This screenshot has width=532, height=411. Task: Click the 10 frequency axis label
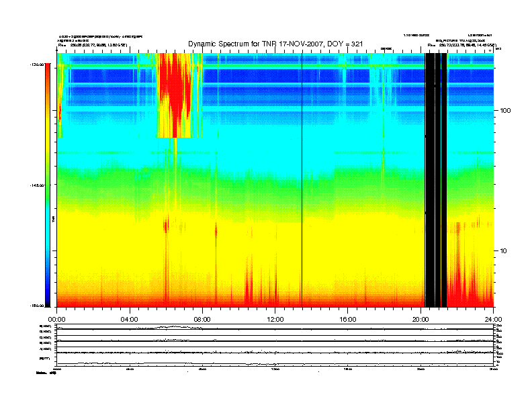coord(504,251)
